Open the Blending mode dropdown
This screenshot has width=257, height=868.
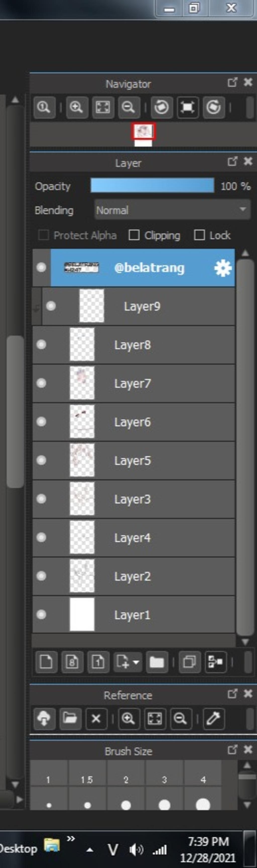coord(172,210)
